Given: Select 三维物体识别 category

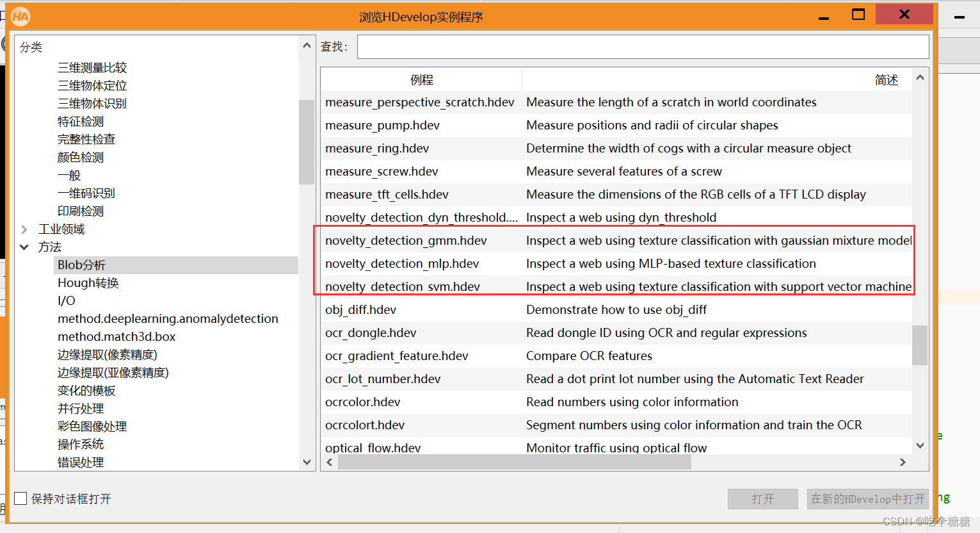Looking at the screenshot, I should [x=92, y=104].
